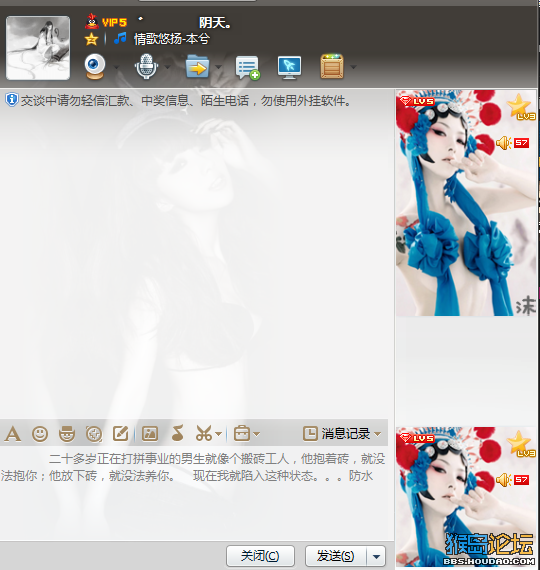This screenshot has width=540, height=570.
Task: Start a video call with webcam icon
Action: coord(95,67)
